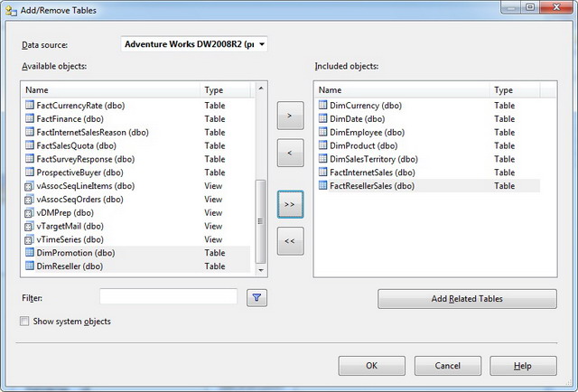This screenshot has width=578, height=392.
Task: Sort Available objects by Type column
Action: click(226, 90)
